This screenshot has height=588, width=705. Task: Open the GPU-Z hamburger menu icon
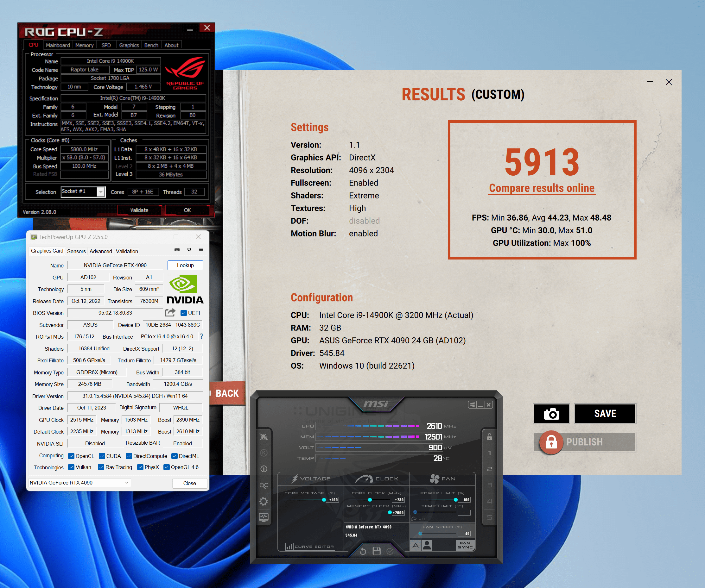[x=201, y=250]
